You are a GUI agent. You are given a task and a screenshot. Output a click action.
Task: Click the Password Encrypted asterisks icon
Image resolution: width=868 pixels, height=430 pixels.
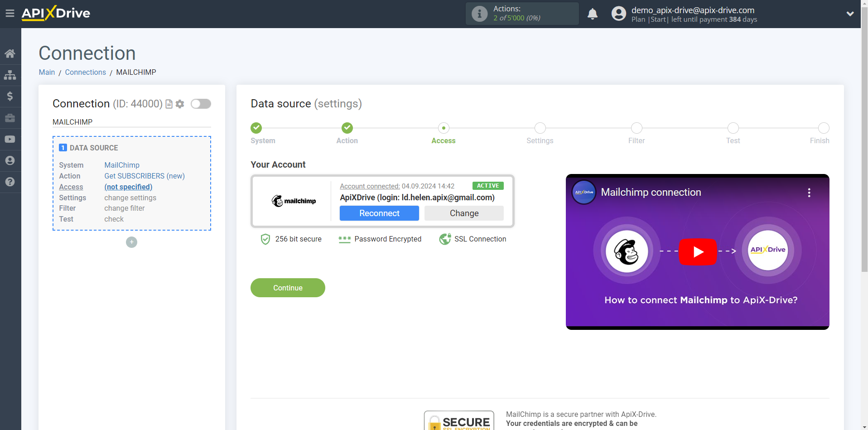pos(345,239)
